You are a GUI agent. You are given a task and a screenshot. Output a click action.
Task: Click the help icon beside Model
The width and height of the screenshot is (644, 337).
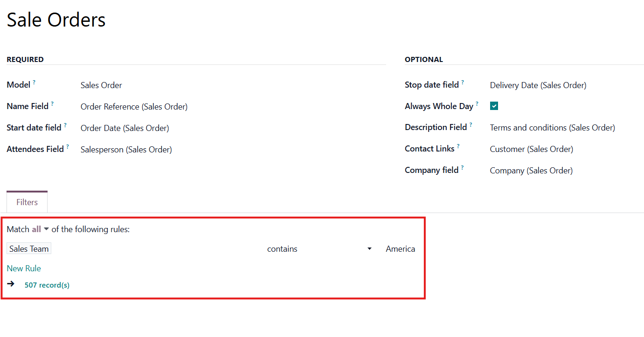click(x=34, y=83)
